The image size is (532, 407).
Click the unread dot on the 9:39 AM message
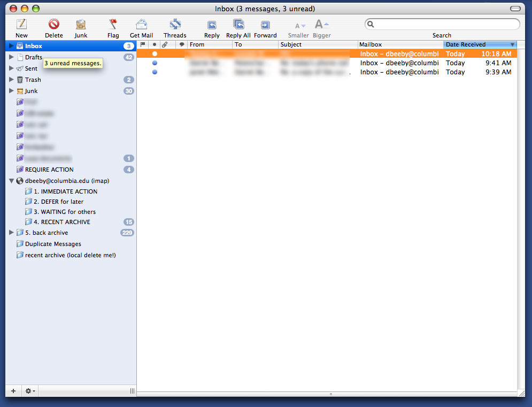(155, 72)
